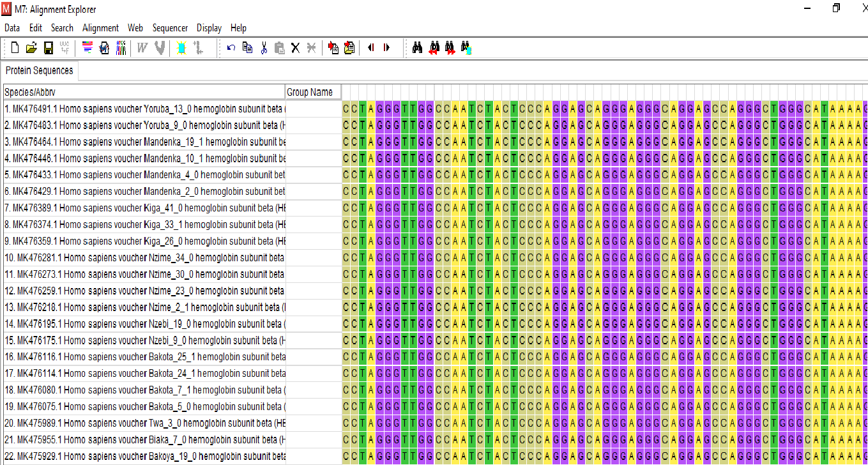Open the Web menu
The width and height of the screenshot is (868, 465).
[x=135, y=28]
